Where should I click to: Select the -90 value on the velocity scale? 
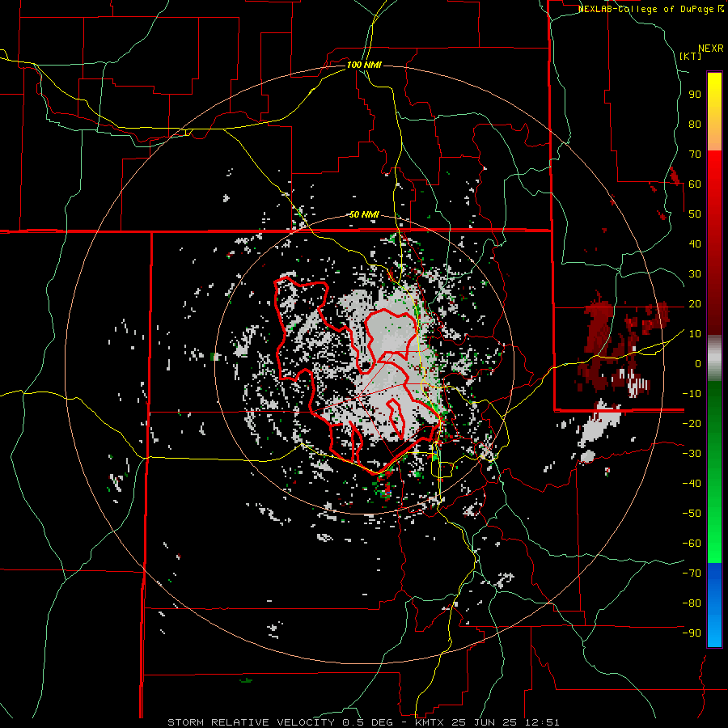click(692, 633)
